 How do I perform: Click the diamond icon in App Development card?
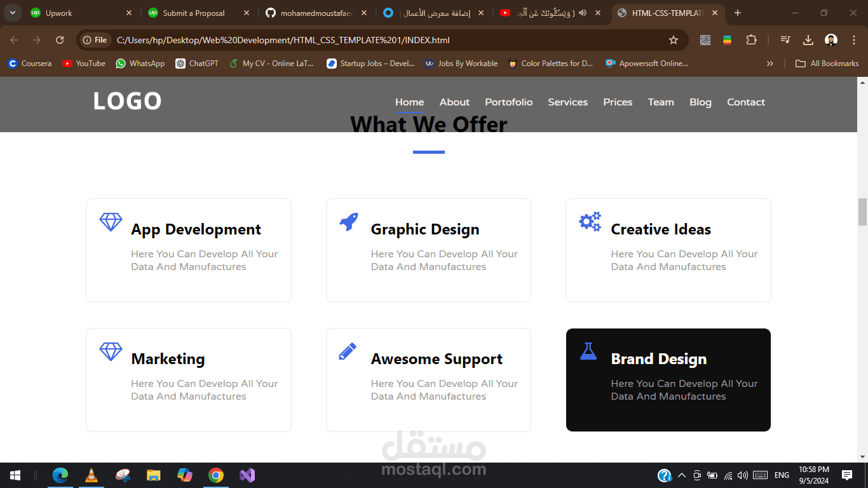[111, 222]
